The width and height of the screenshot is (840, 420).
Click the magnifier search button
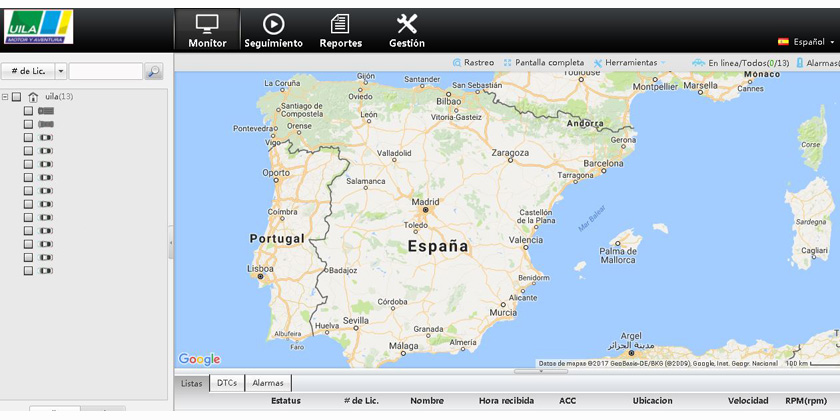(154, 71)
